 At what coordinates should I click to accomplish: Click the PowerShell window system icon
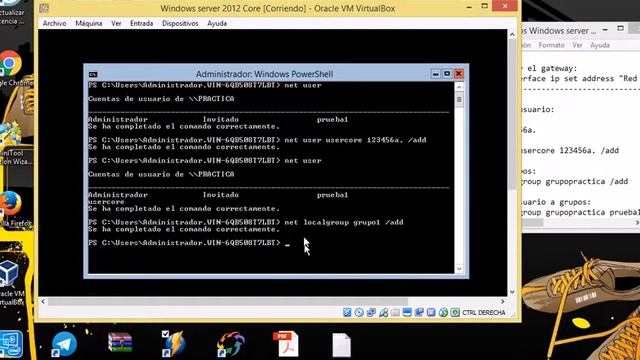[93, 74]
